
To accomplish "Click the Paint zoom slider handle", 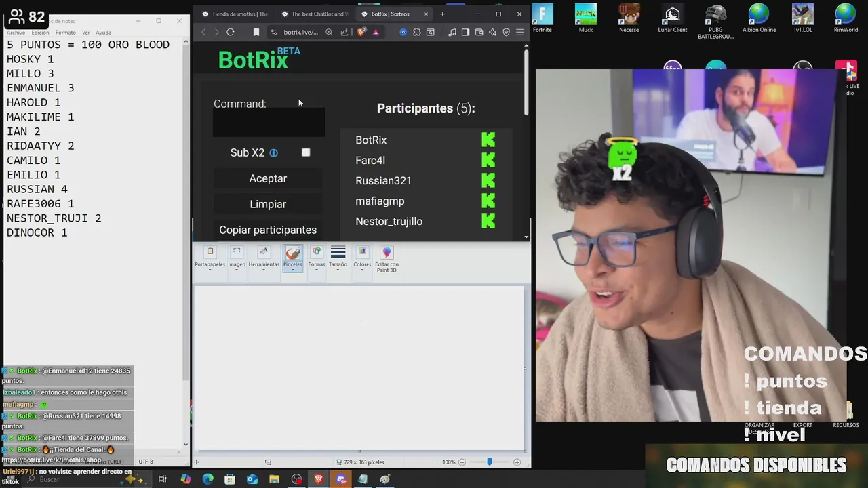I will 489,462.
